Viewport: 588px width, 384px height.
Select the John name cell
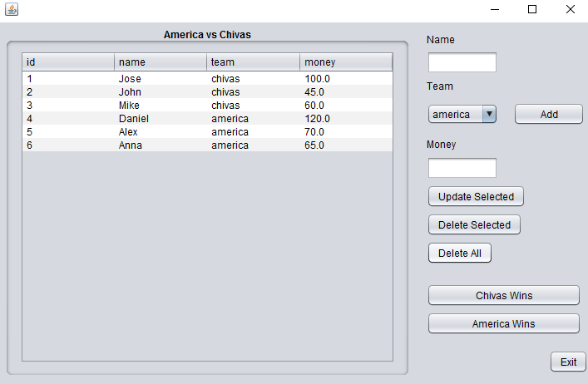coord(161,91)
